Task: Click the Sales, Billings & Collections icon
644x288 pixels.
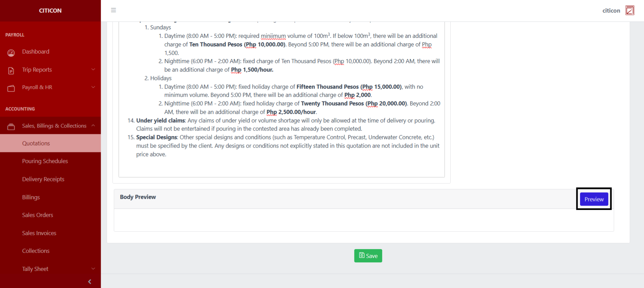Action: pyautogui.click(x=11, y=127)
